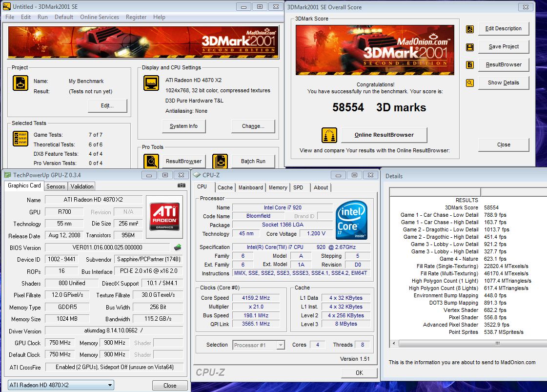
Task: Select the Graphics Card tab in GPU-Z
Action: coord(24,186)
